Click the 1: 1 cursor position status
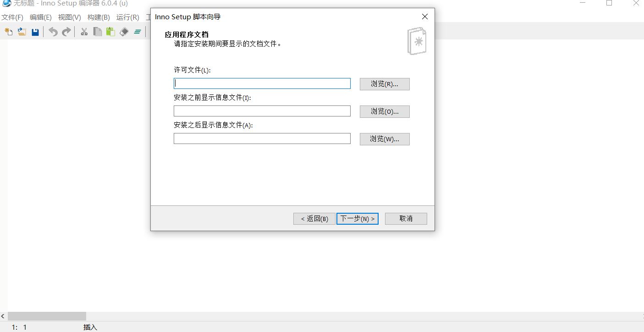Image resolution: width=644 pixels, height=332 pixels. 19,327
